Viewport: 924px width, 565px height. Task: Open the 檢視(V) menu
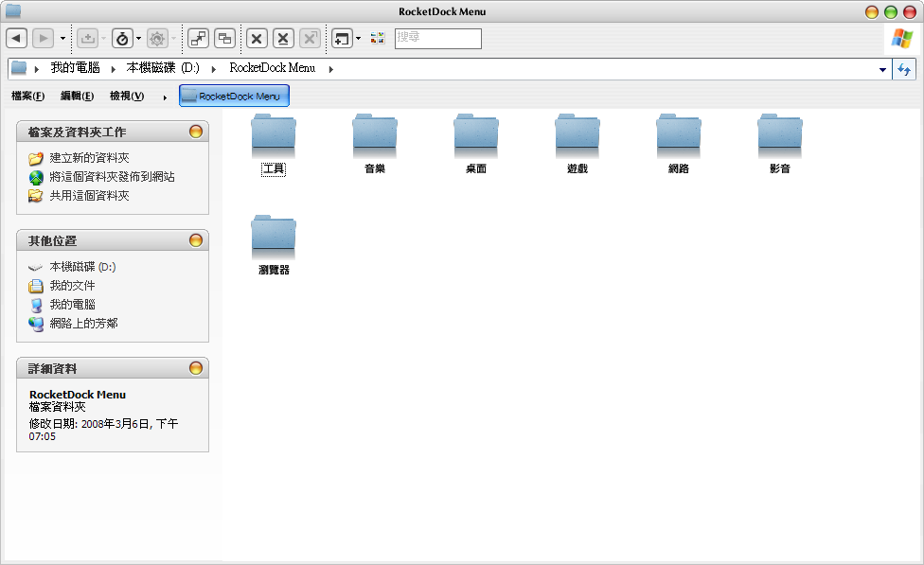tap(127, 96)
